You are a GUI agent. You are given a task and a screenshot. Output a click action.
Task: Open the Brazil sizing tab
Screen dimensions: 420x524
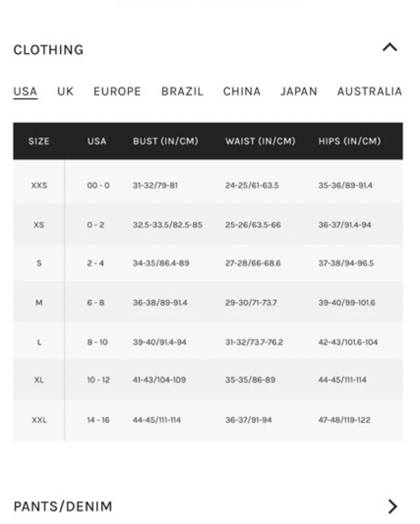click(182, 91)
